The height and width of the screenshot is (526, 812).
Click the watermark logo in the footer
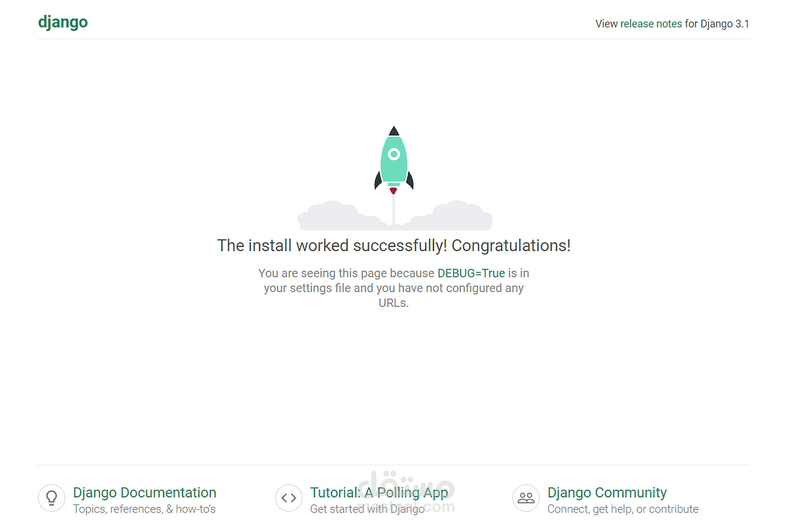406,491
